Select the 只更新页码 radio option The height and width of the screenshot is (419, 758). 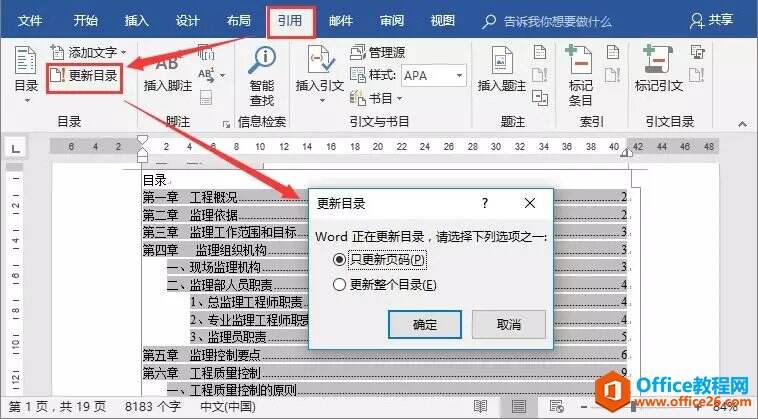tap(339, 260)
